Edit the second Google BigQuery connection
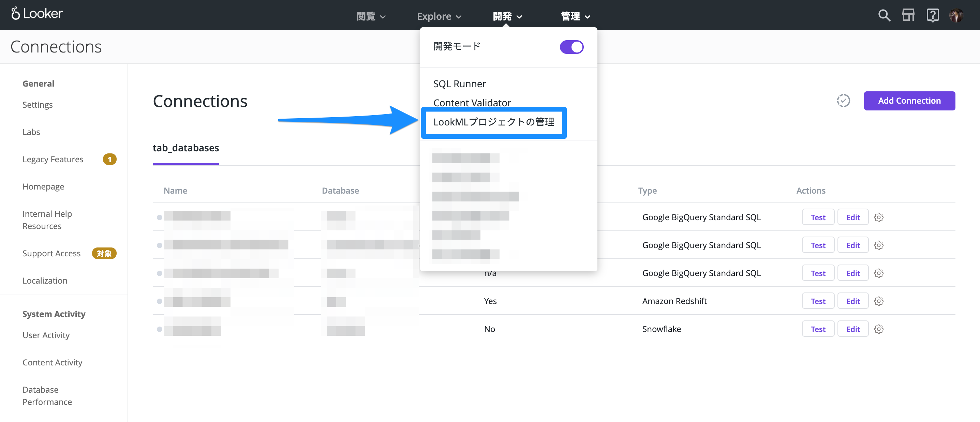 852,245
